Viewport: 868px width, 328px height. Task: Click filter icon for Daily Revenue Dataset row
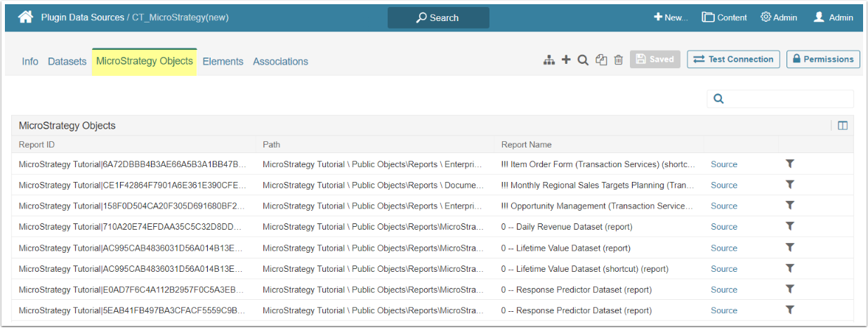coord(789,226)
